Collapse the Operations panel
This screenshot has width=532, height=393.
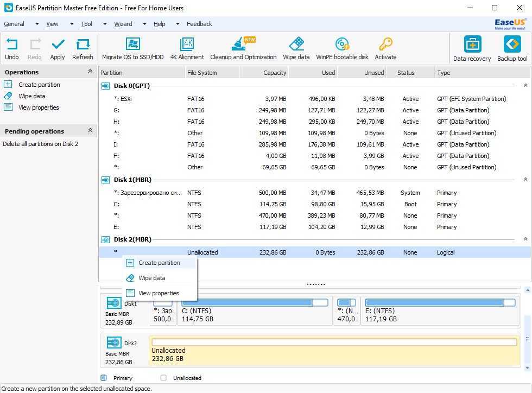coord(90,72)
